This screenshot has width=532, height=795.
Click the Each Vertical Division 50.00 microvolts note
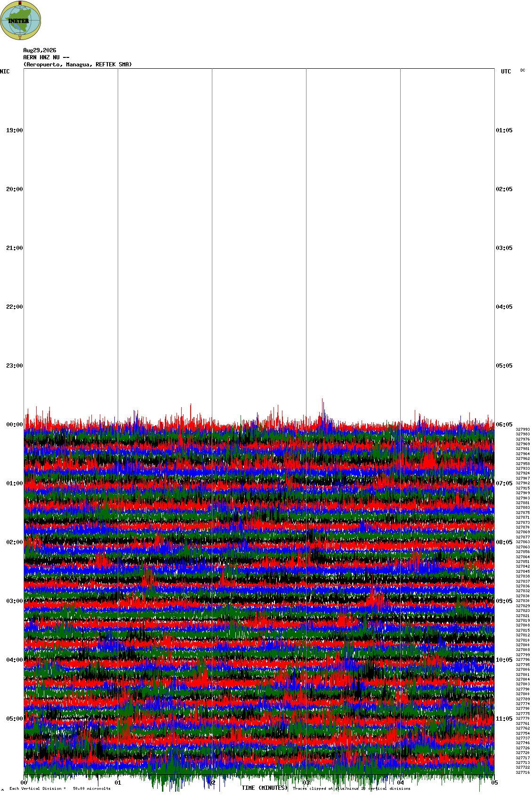(60, 788)
